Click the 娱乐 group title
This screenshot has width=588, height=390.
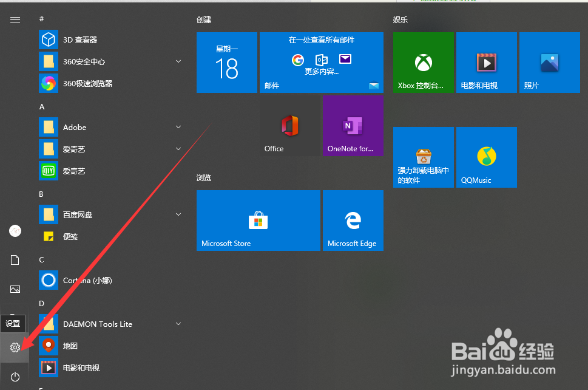400,19
